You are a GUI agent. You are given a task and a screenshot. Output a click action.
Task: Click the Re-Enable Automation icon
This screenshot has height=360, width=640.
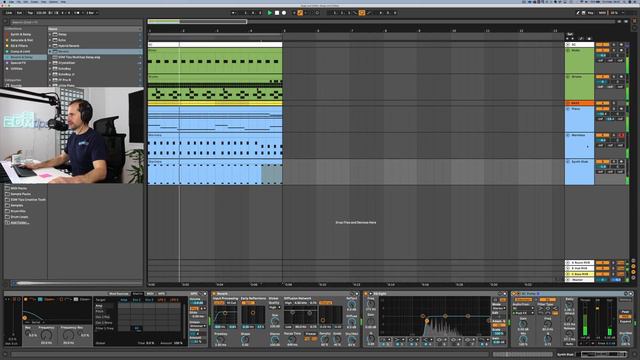[306, 13]
